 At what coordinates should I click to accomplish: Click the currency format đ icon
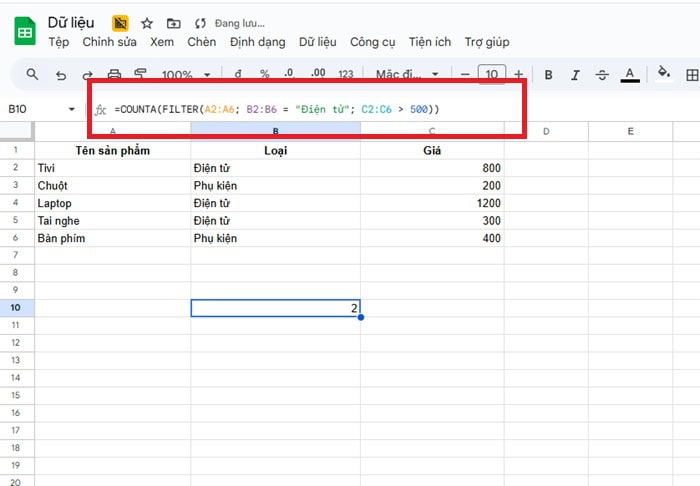(238, 74)
